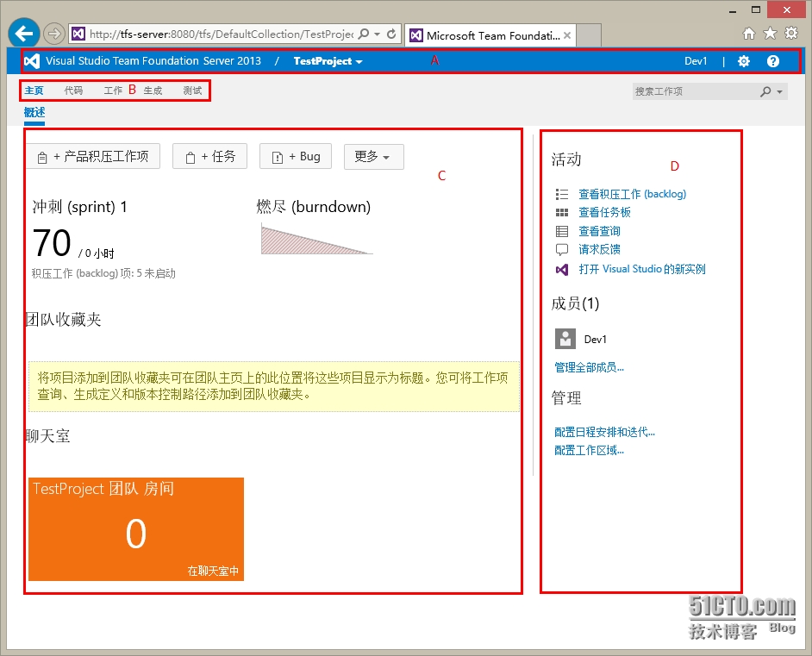Image resolution: width=812 pixels, height=656 pixels.
Task: Click the browser home icon
Action: click(749, 34)
